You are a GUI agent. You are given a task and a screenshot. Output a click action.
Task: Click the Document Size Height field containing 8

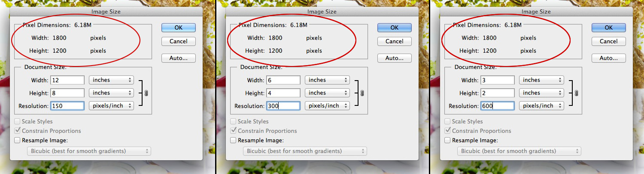coord(67,93)
